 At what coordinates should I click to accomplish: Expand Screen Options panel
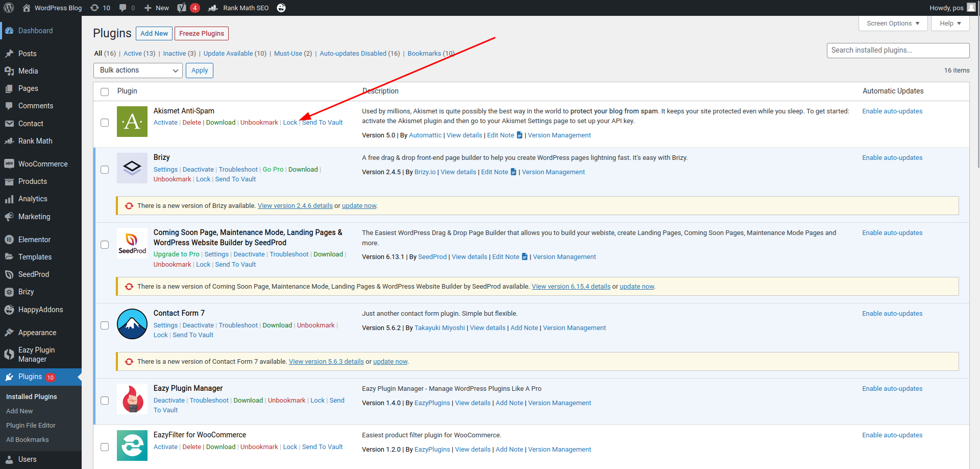(x=893, y=24)
